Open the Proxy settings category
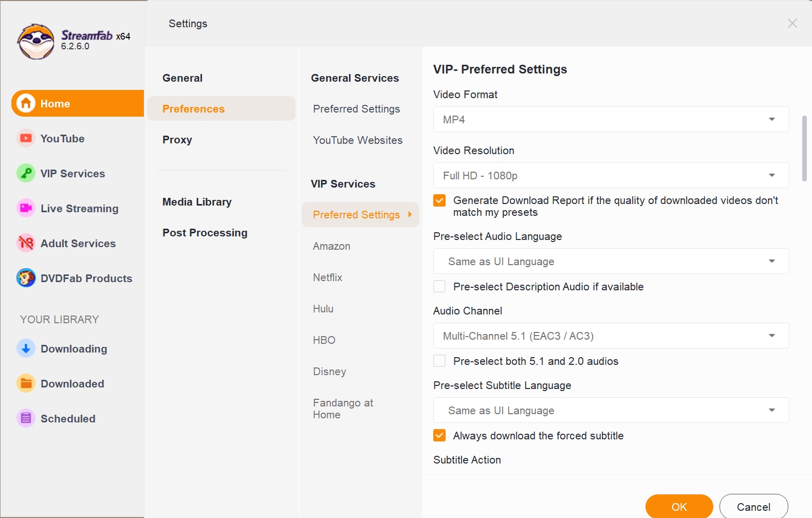 tap(177, 140)
